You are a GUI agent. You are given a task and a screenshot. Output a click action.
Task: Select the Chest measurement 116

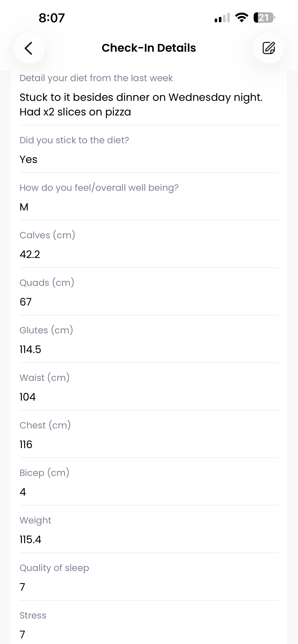point(26,444)
